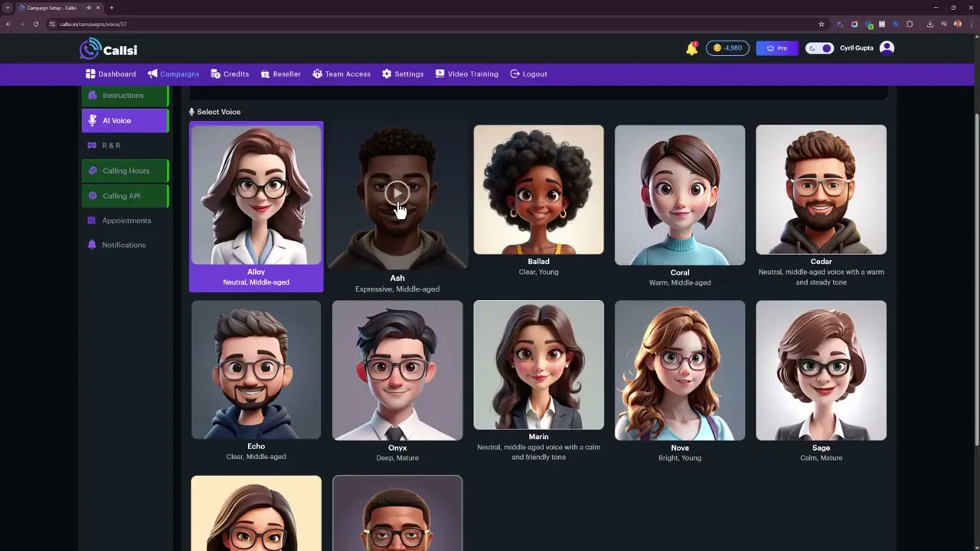Select the Sage voice avatar

coord(821,370)
